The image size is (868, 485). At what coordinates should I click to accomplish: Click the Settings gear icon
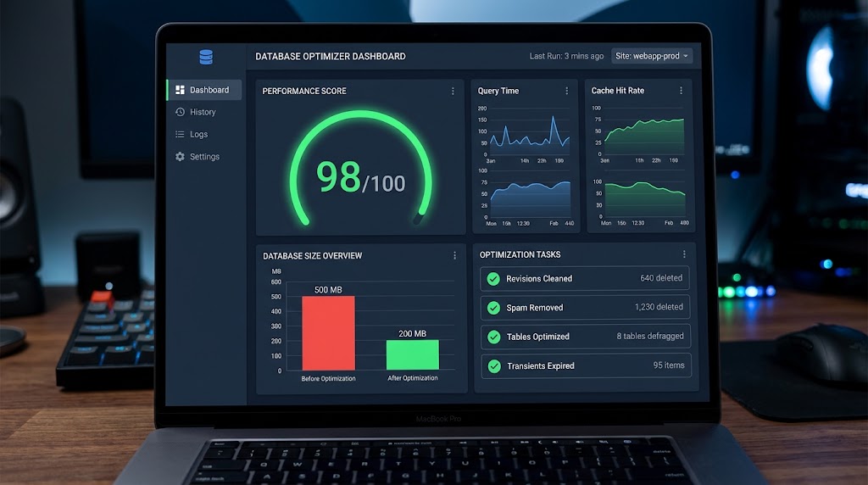(180, 157)
